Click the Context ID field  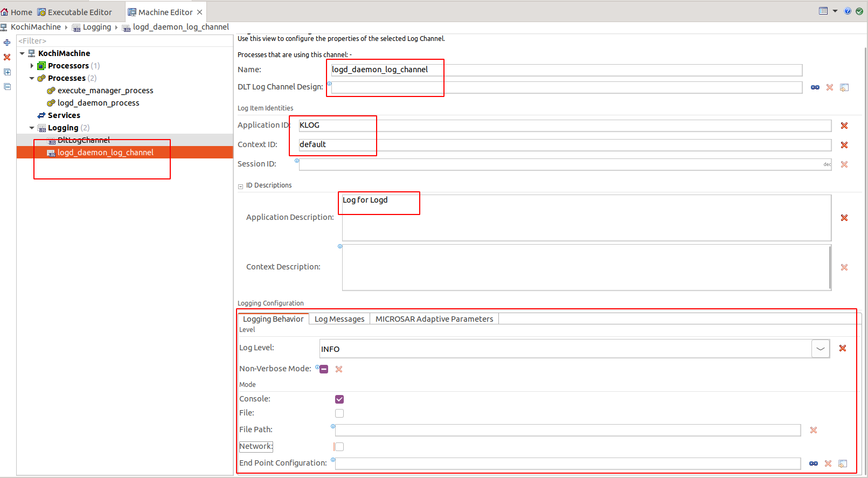pos(565,145)
